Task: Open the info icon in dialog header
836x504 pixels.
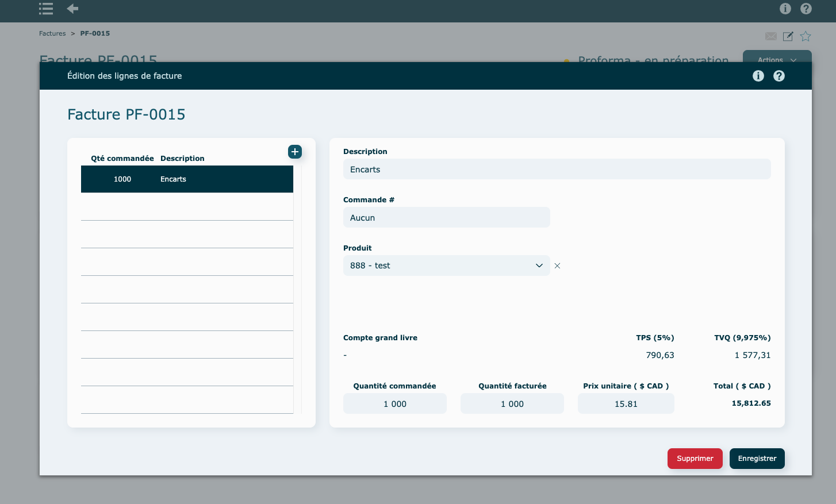Action: 758,76
